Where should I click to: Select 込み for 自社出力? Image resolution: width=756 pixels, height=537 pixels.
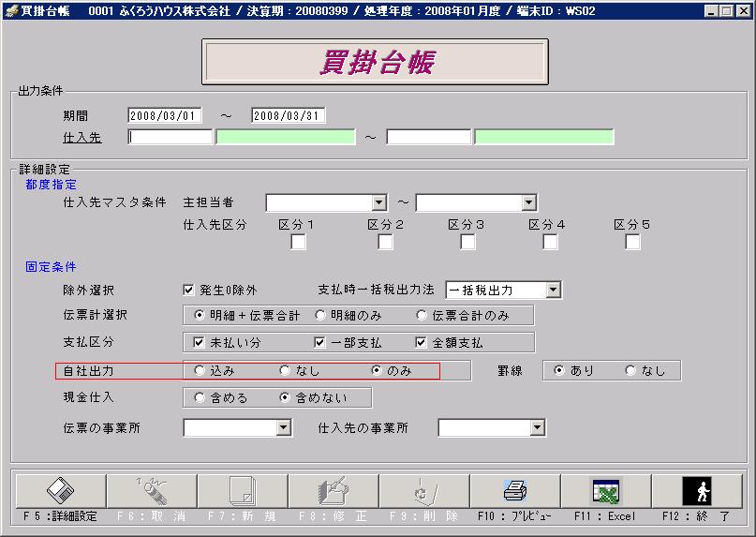[x=200, y=370]
